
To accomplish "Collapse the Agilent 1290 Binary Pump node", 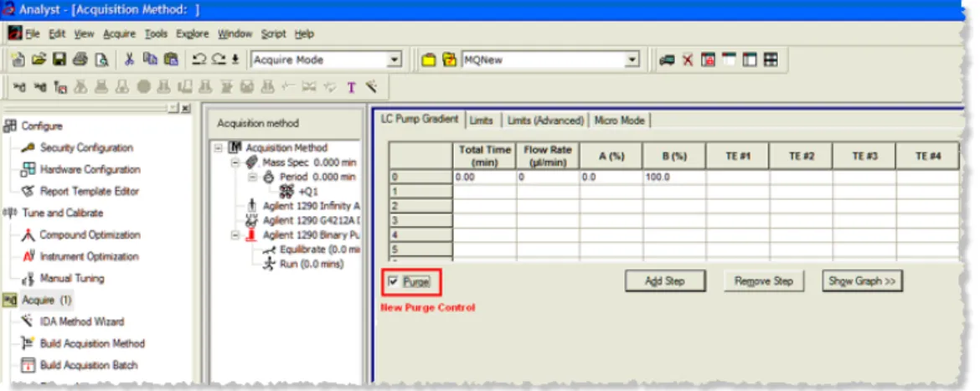I will 235,234.
